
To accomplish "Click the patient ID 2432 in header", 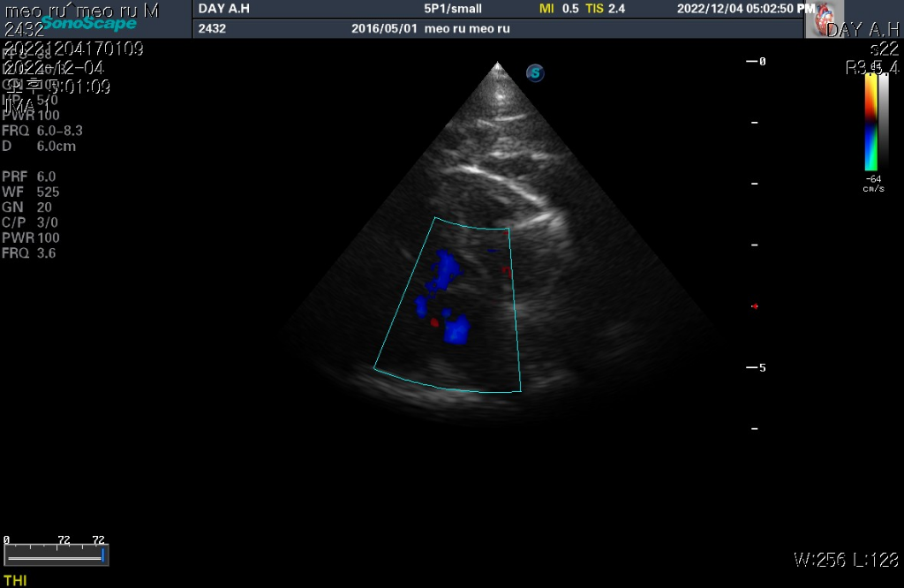I will coord(212,28).
